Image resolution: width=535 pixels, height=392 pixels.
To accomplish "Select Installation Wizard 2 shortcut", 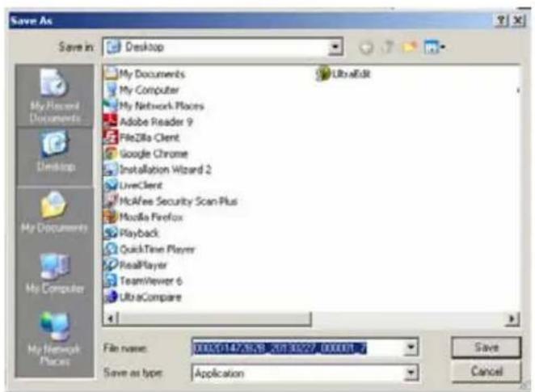I will pyautogui.click(x=158, y=170).
